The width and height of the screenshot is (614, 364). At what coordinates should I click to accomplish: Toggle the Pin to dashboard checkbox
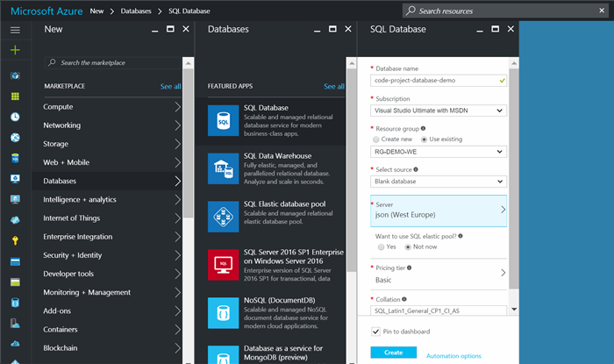375,332
